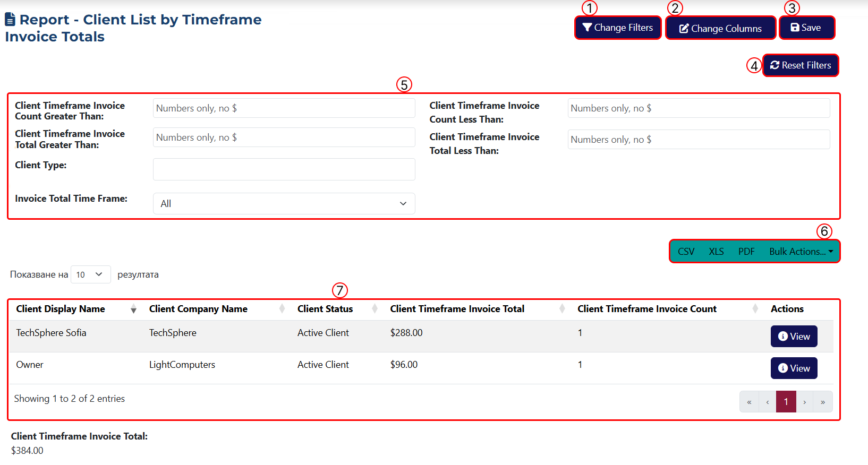Click the LightComputers company cell
868x465 pixels.
click(x=182, y=365)
